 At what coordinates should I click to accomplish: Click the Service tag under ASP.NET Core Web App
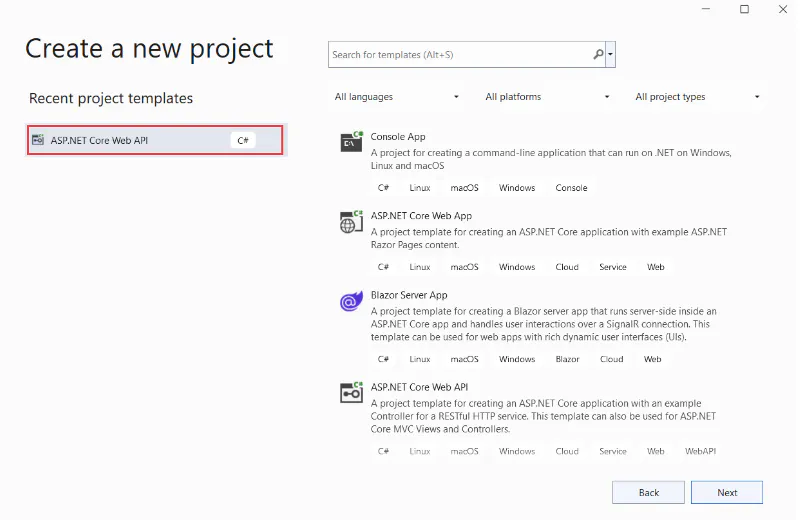pyautogui.click(x=613, y=267)
